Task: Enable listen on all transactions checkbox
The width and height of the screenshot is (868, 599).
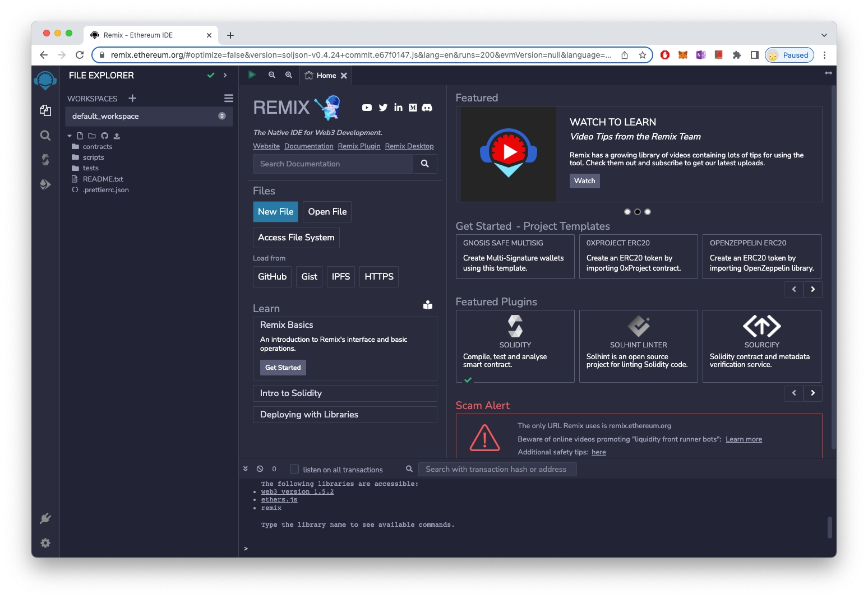Action: pyautogui.click(x=294, y=469)
